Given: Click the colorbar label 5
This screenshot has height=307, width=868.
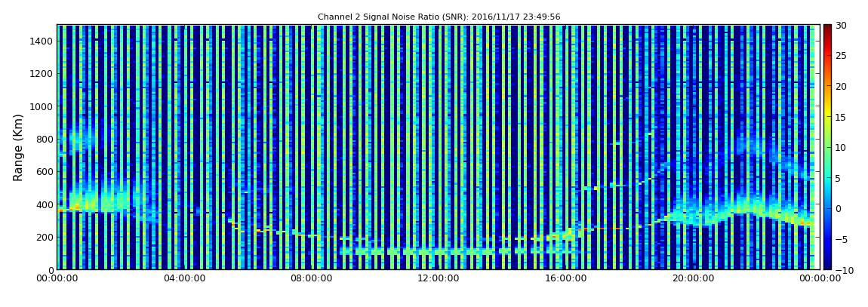Looking at the screenshot, I should [x=839, y=177].
